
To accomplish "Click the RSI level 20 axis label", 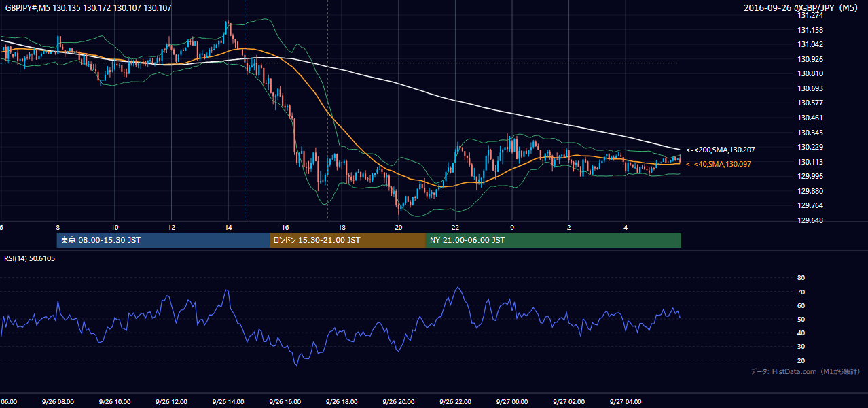I will click(x=801, y=360).
